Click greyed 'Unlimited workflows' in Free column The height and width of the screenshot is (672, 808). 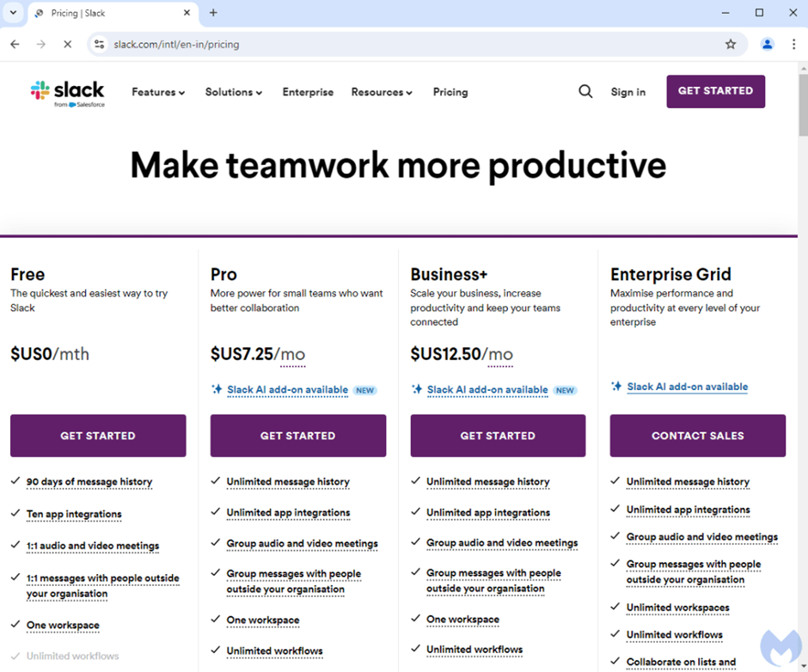pyautogui.click(x=73, y=656)
